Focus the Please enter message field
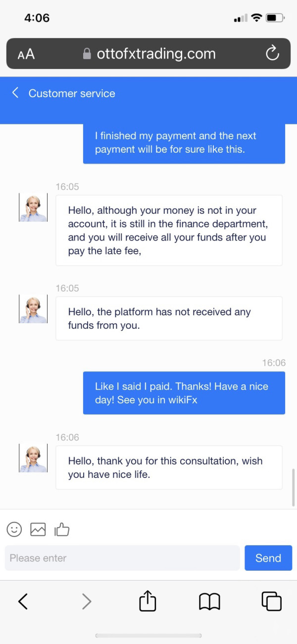The width and height of the screenshot is (297, 644). [122, 558]
